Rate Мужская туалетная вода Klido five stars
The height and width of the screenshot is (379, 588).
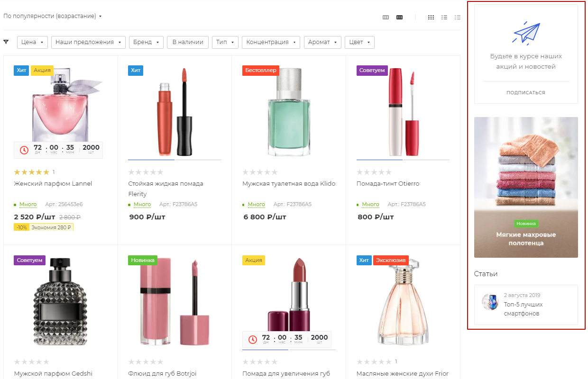pos(275,172)
